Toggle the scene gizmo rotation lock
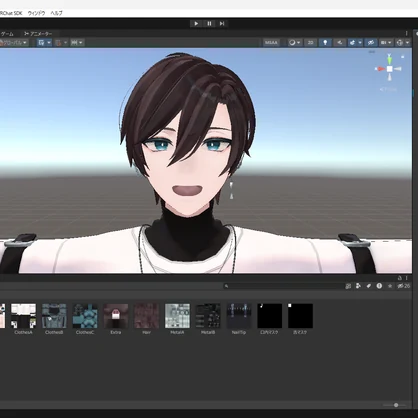 403,57
